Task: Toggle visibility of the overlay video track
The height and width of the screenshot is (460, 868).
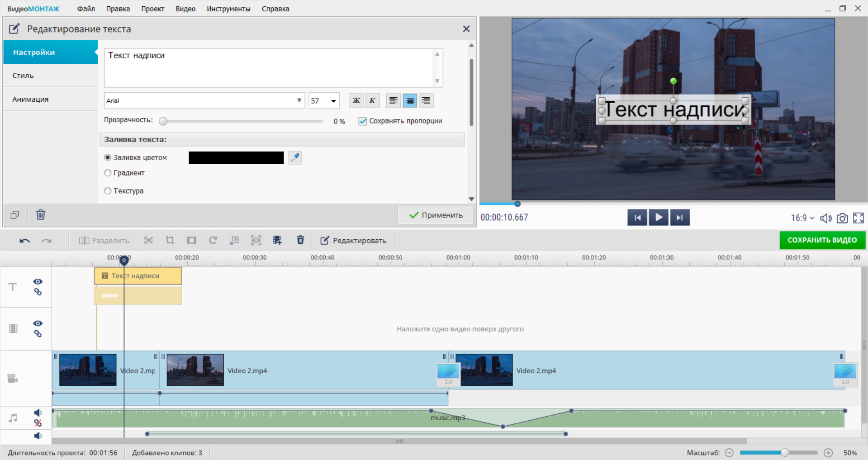Action: click(38, 323)
